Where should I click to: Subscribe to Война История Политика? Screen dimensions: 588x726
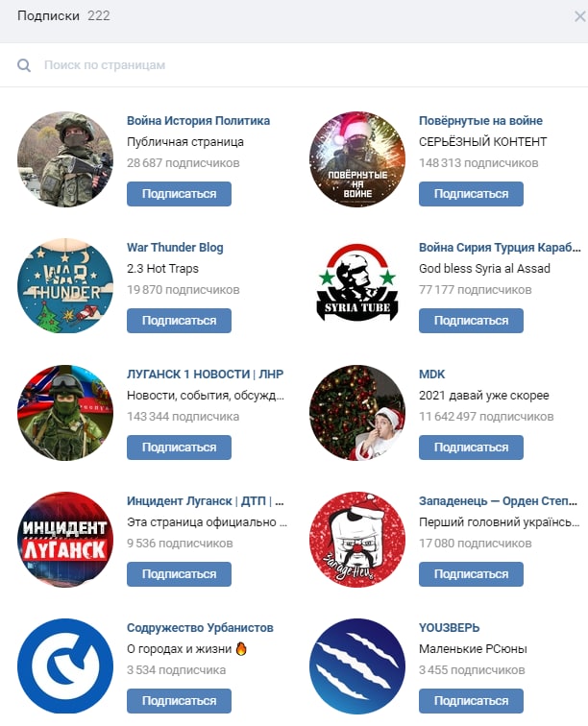tap(179, 194)
